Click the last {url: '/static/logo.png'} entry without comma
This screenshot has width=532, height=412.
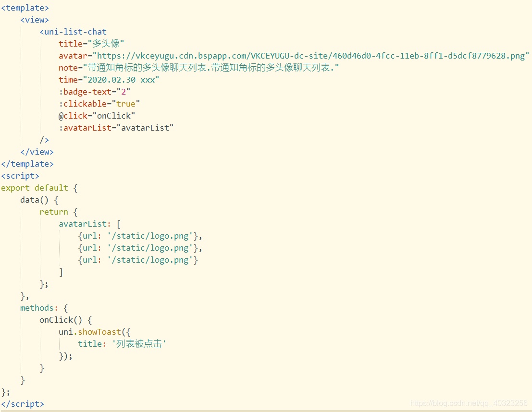[138, 260]
